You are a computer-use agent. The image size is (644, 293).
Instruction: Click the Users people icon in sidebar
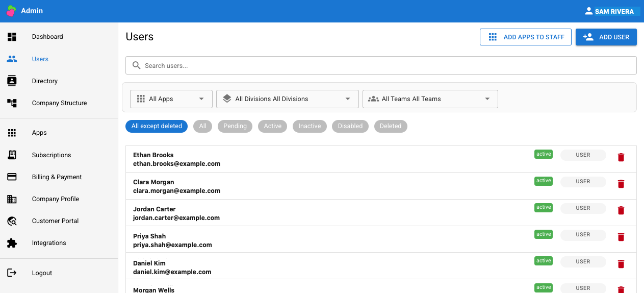12,59
